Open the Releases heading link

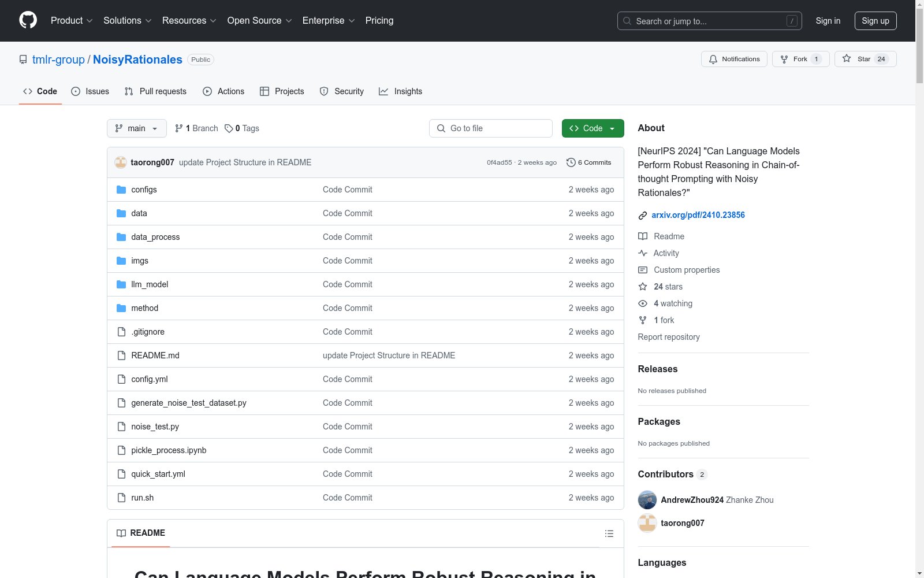[x=658, y=369]
